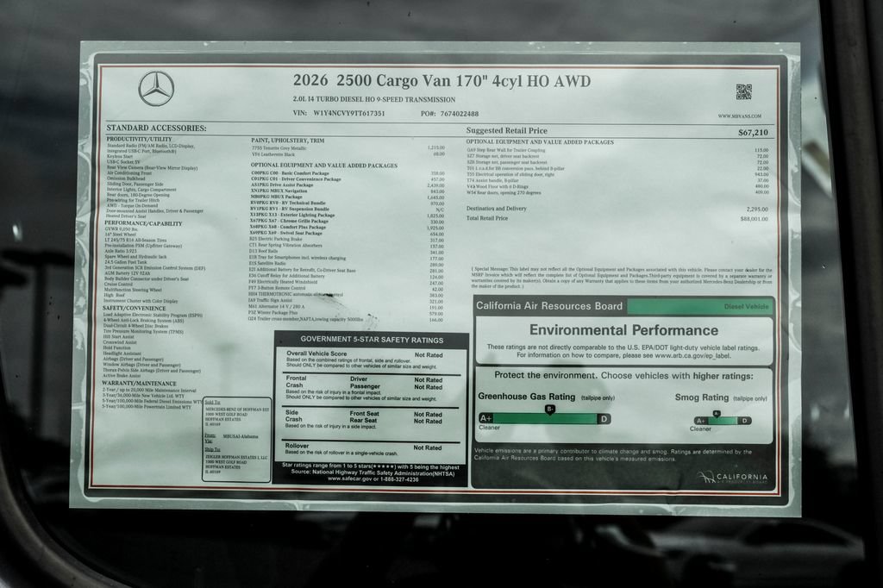883x588 pixels.
Task: Click "W54 Rear doors, opening 270 degrees" line
Action: tap(504, 192)
